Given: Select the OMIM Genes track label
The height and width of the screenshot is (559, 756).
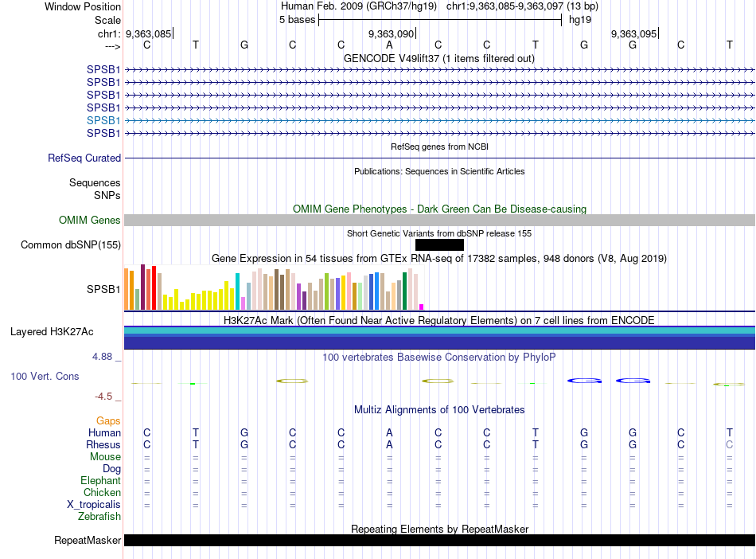Looking at the screenshot, I should 89,220.
